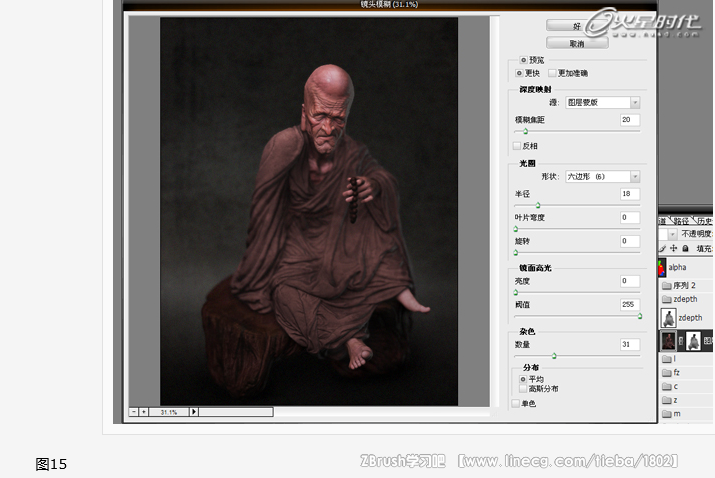Select 平均 uniform noise distribution
This screenshot has height=478, width=715.
pos(523,379)
